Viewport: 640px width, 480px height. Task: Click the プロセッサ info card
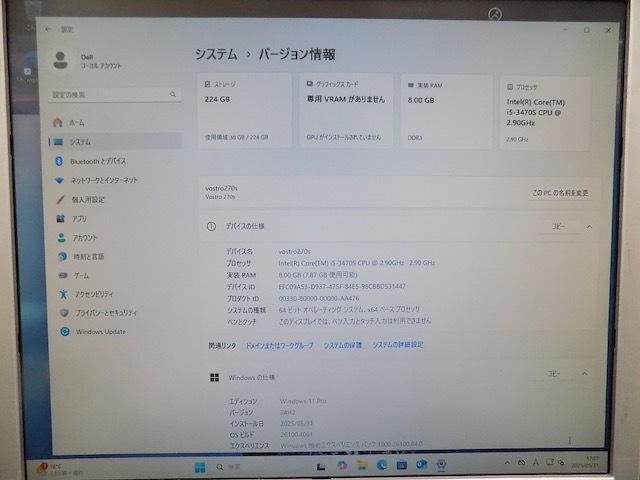544,113
